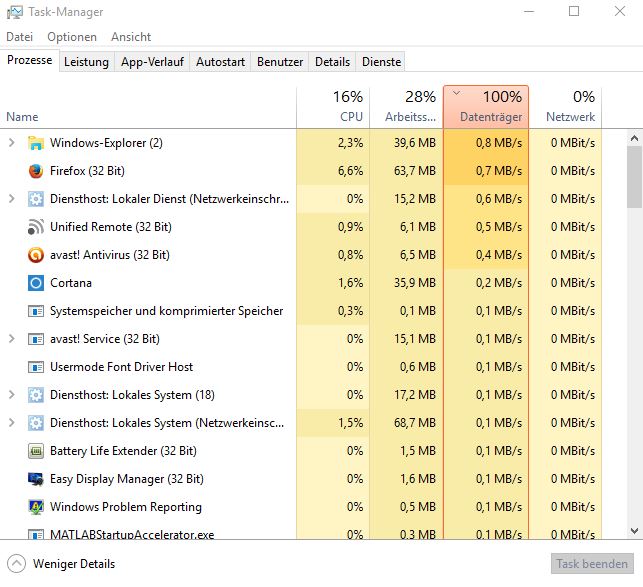
Task: Click the Firefox process icon
Action: pos(36,171)
